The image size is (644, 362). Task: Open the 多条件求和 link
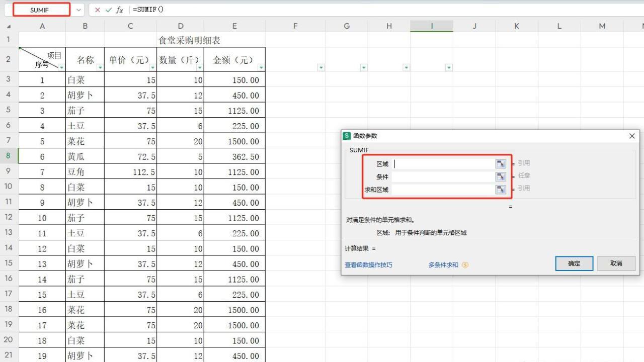pos(443,265)
